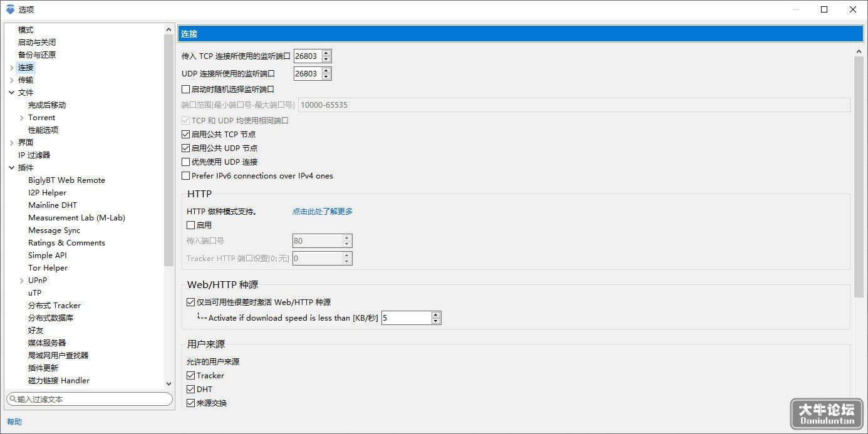Screen dimensions: 868x434
Task: Expand the UPnP plugin node arrow
Action: click(22, 281)
